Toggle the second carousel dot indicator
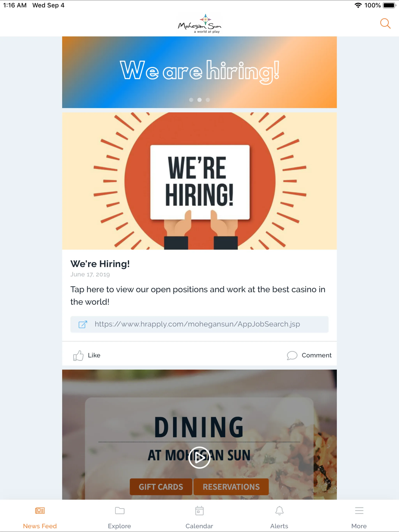This screenshot has width=399, height=532. click(199, 100)
